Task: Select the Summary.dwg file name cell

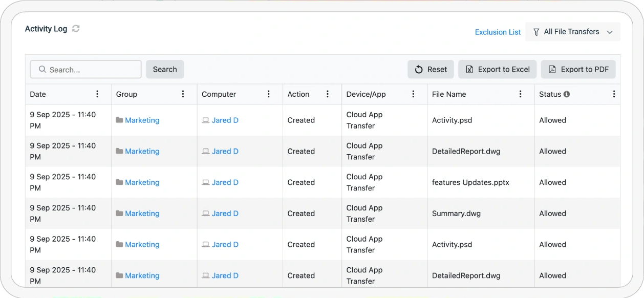Action: [x=456, y=214]
